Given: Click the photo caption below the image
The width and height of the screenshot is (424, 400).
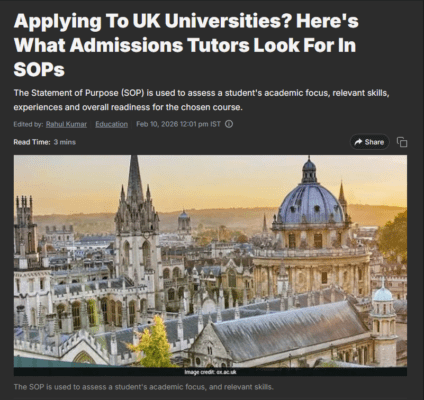Looking at the screenshot, I should click(144, 387).
